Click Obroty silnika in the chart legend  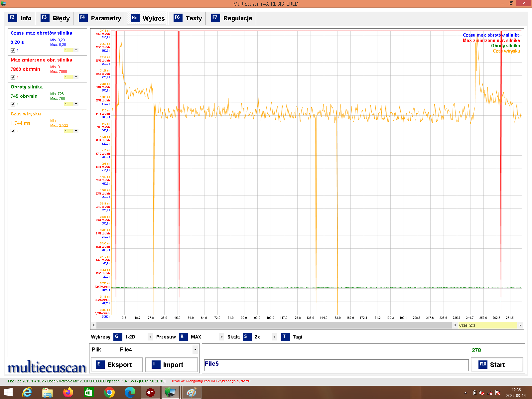coord(505,46)
